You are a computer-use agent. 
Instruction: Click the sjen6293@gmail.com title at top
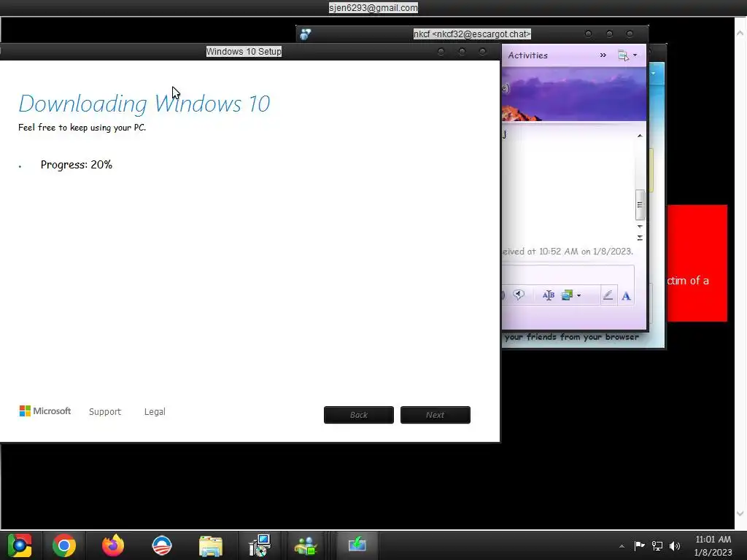(x=373, y=7)
